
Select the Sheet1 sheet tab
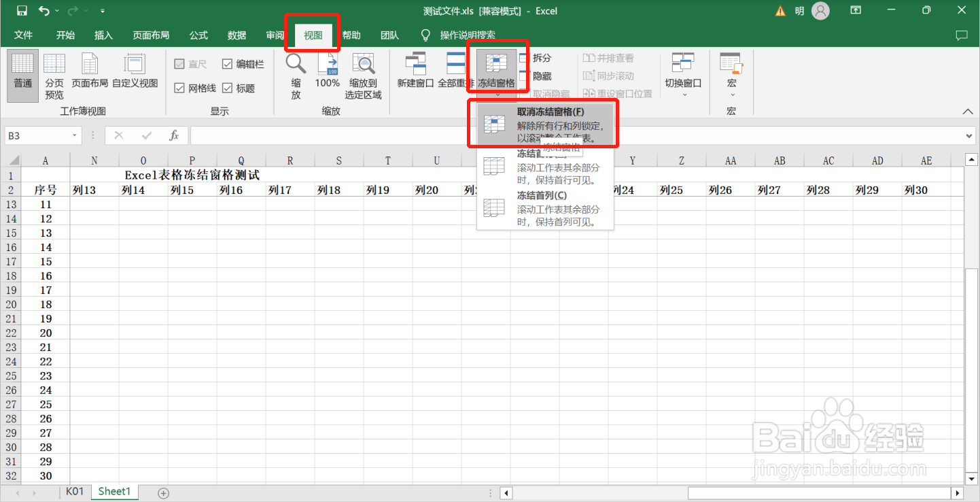[114, 491]
